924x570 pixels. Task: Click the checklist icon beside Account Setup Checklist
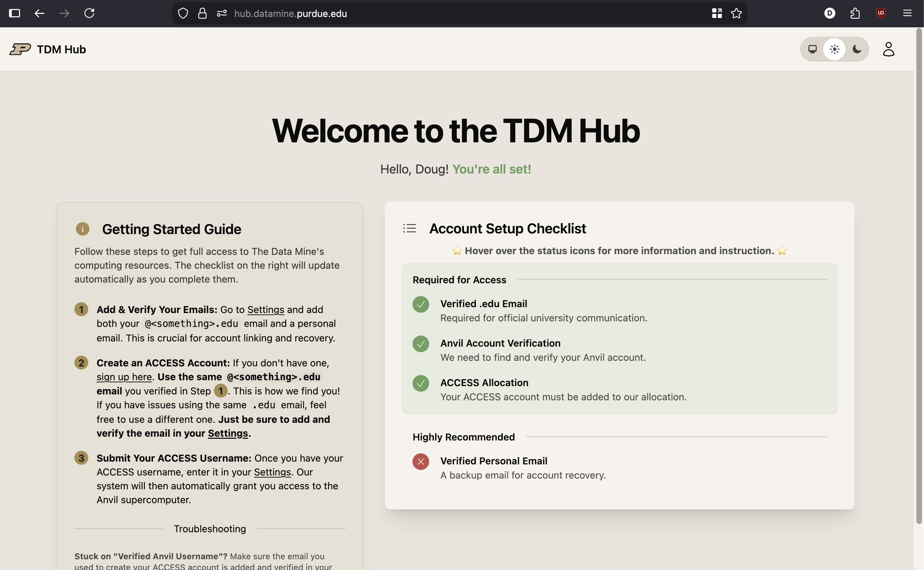tap(409, 228)
